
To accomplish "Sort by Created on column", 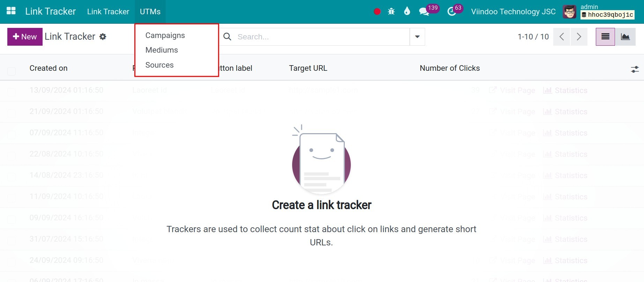I will click(49, 68).
